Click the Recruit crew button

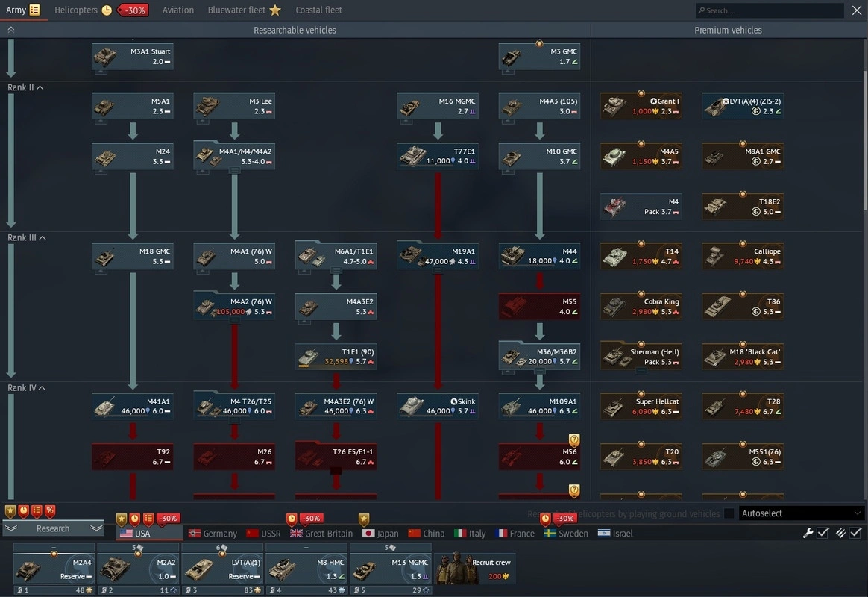475,569
